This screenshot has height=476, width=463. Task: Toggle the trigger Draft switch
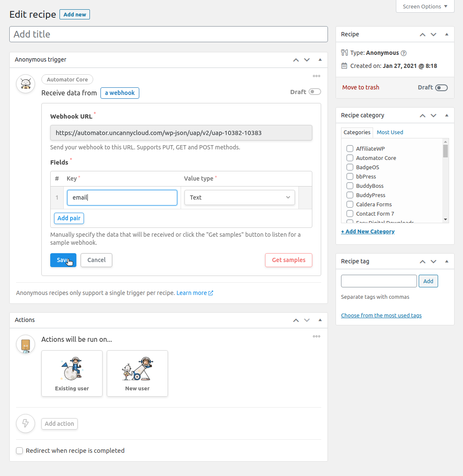(x=315, y=92)
